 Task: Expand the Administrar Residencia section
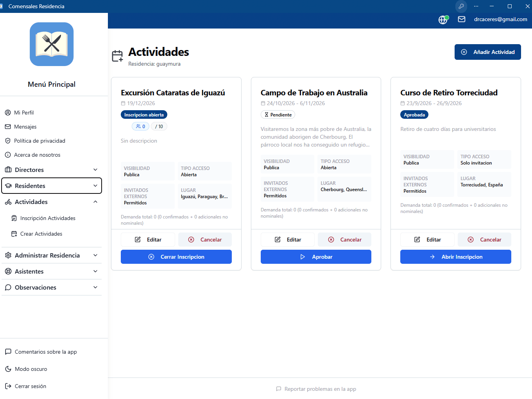[x=52, y=255]
